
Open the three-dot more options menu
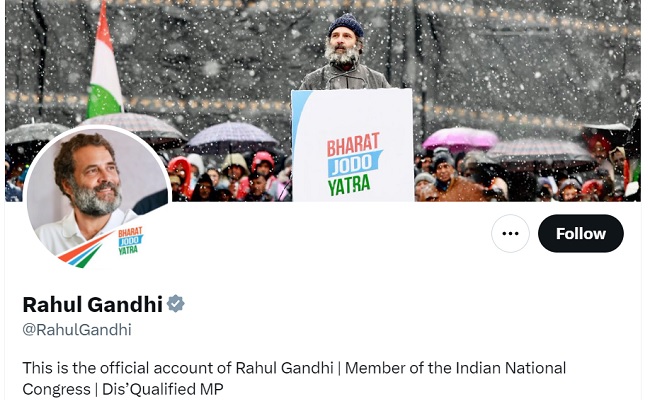[510, 233]
